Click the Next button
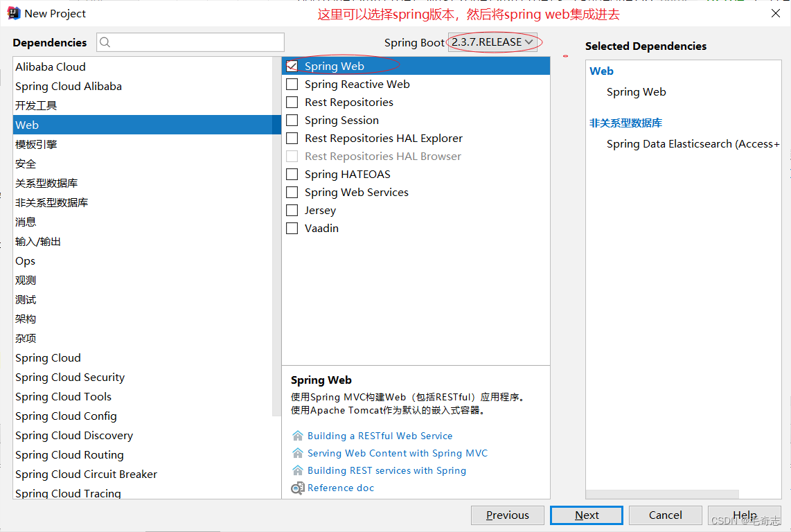The image size is (791, 532). pos(587,515)
